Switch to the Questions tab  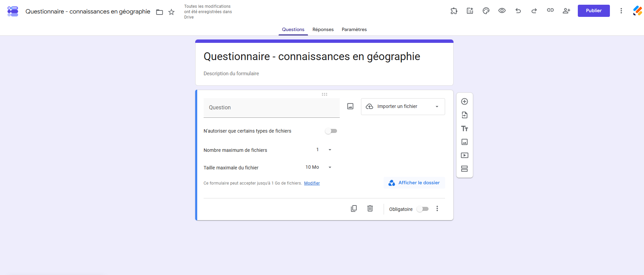[x=293, y=30]
